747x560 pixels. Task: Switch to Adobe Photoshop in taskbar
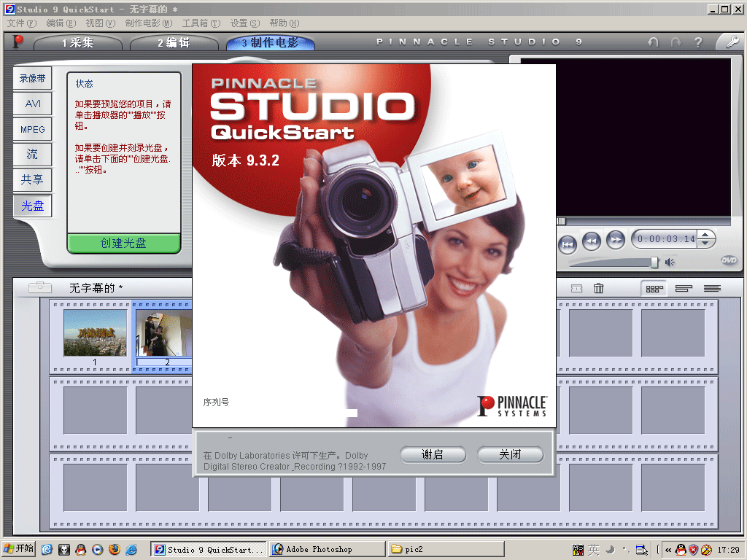click(328, 550)
